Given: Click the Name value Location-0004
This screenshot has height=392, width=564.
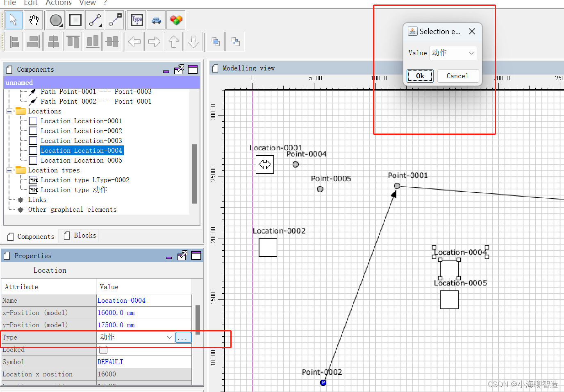Looking at the screenshot, I should pyautogui.click(x=144, y=301).
